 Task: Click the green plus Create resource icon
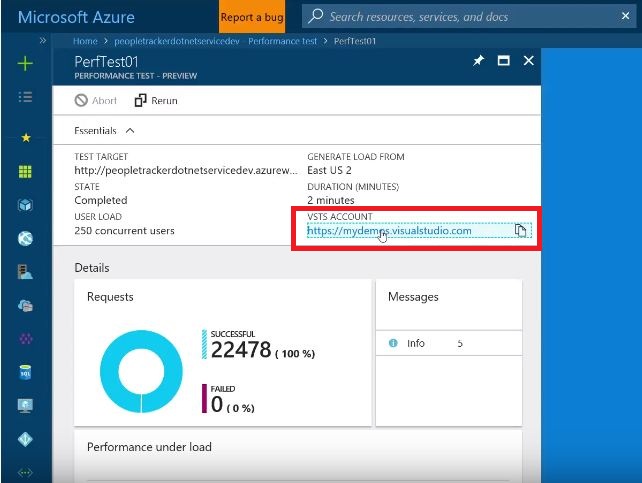click(25, 63)
